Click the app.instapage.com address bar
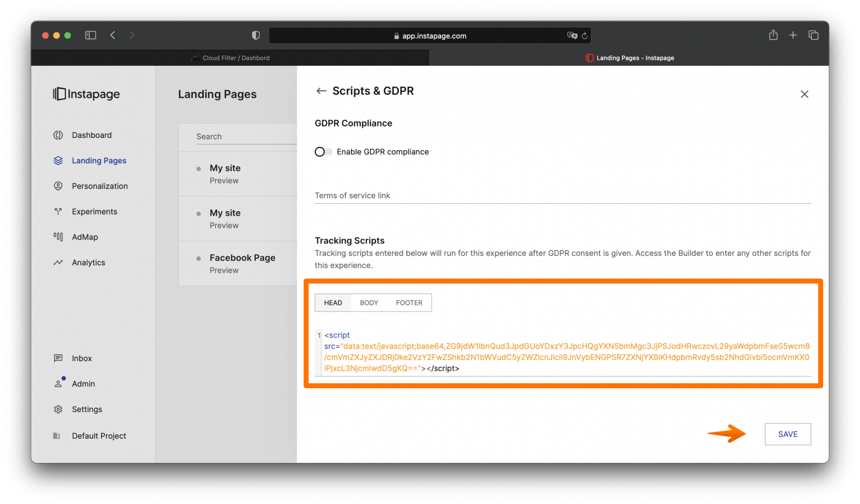This screenshot has height=504, width=860. pyautogui.click(x=429, y=36)
